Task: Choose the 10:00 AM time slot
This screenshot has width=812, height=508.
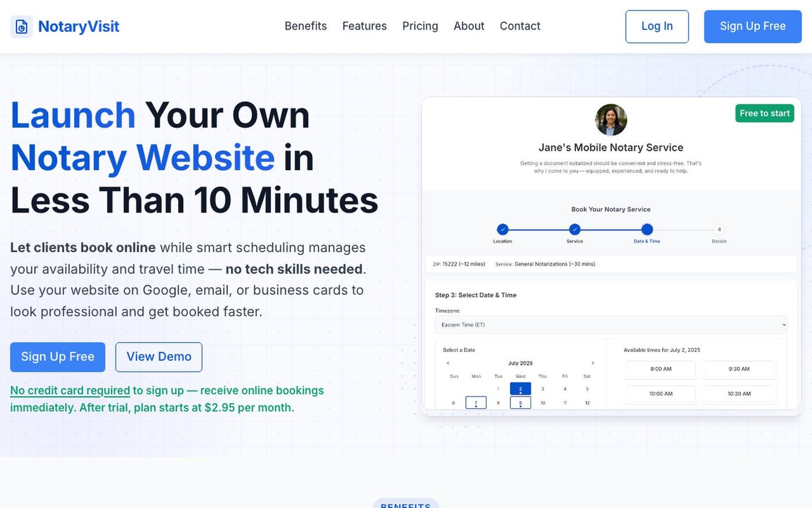Action: coord(661,394)
